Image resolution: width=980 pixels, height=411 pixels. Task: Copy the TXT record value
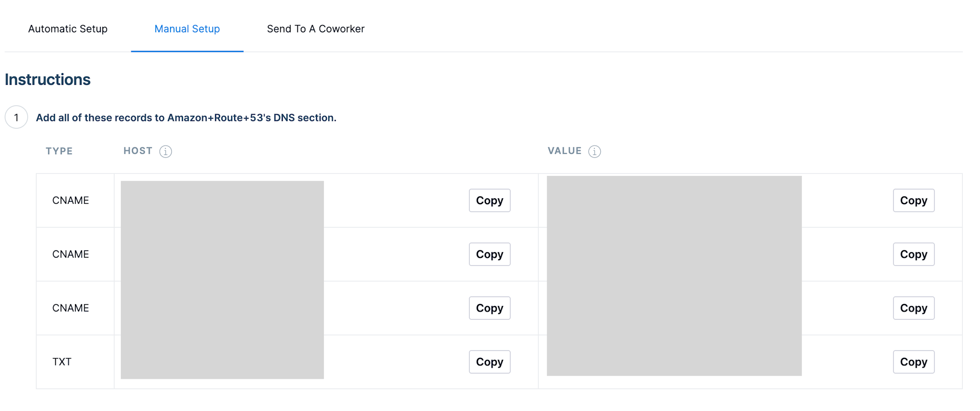(913, 362)
